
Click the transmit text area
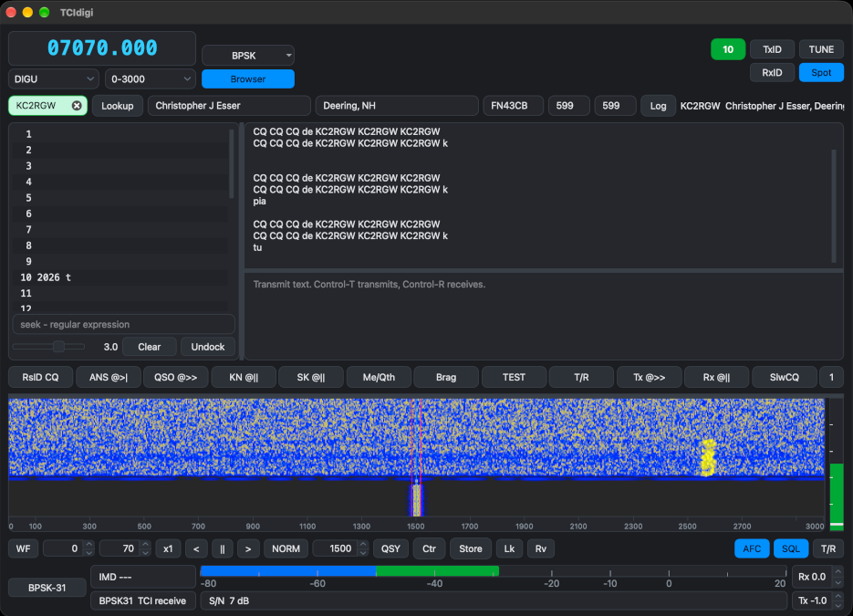544,316
